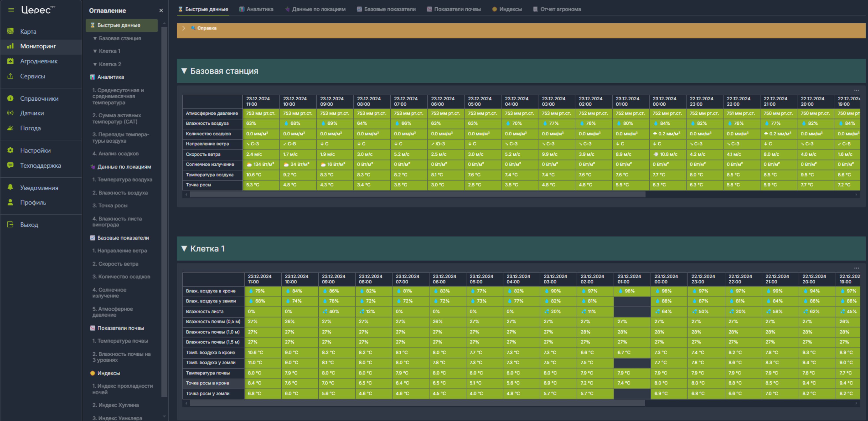Click Клетка 1 table horizontal scrollbar

(417, 403)
